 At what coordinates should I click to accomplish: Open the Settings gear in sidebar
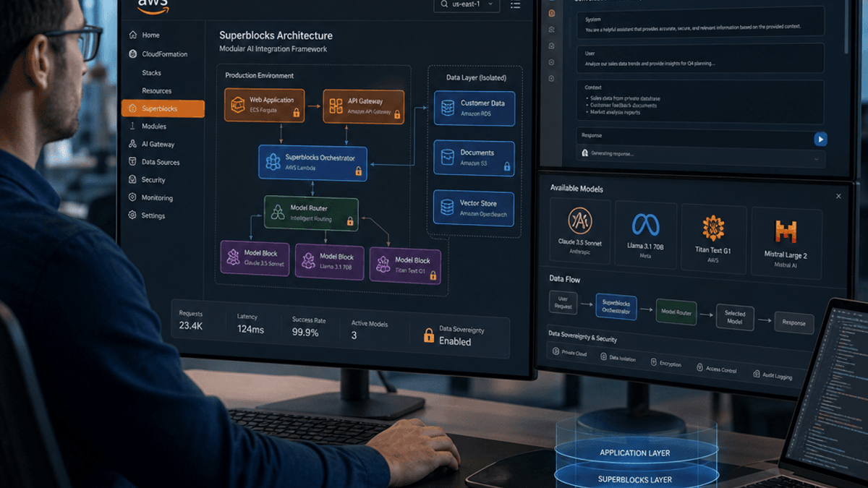pyautogui.click(x=133, y=215)
